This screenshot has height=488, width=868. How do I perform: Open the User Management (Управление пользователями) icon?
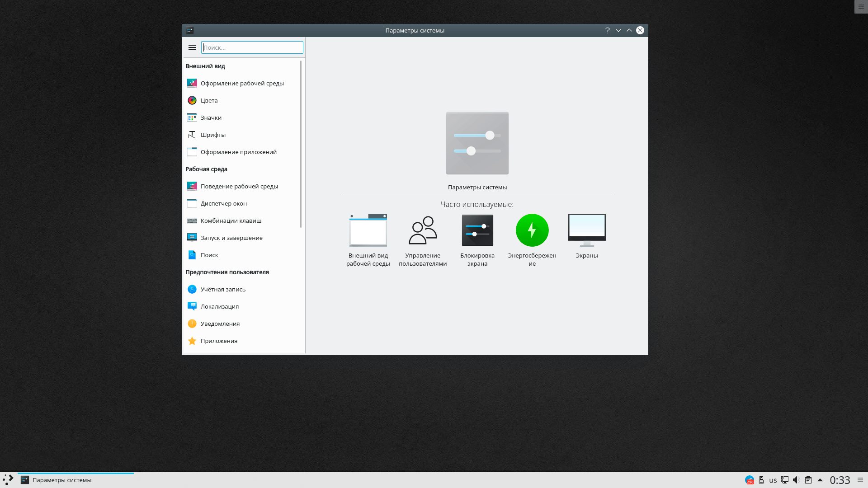click(423, 230)
